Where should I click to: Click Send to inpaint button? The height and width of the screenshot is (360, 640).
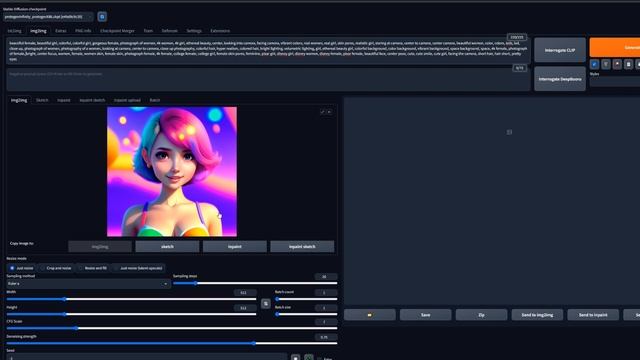point(593,315)
